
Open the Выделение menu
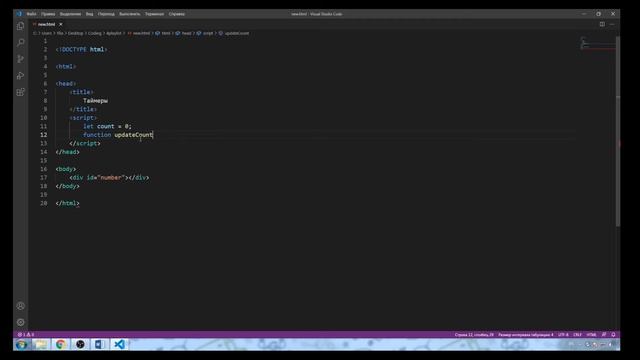coord(70,14)
